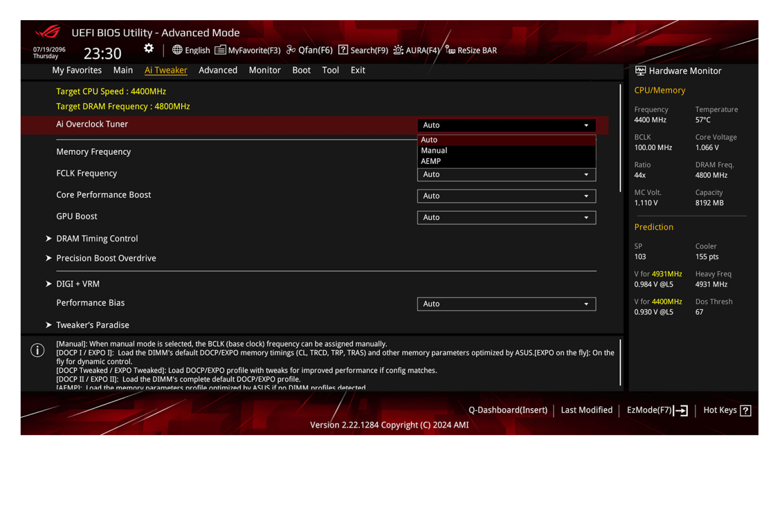Viewport: 773px width, 532px height.
Task: Click Target DRAM Frequency : 4800MHz text
Action: (x=123, y=106)
